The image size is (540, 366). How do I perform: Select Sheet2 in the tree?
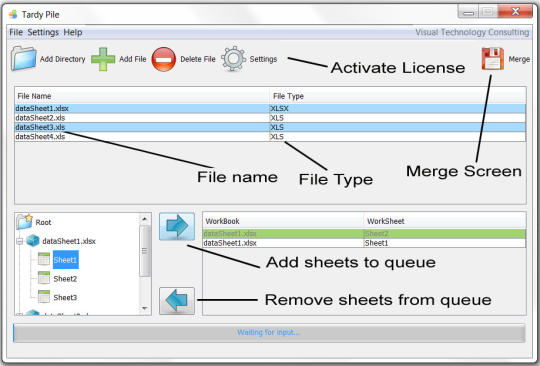[x=65, y=279]
